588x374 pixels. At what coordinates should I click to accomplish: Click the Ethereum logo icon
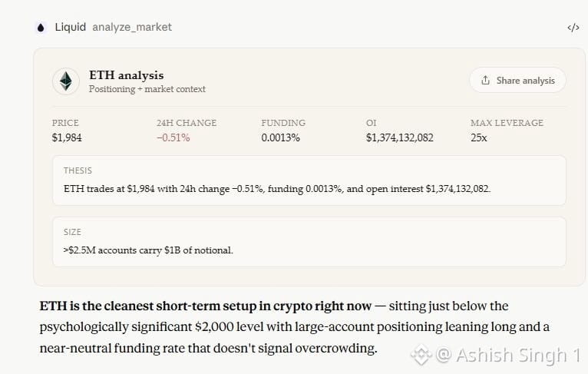point(66,81)
